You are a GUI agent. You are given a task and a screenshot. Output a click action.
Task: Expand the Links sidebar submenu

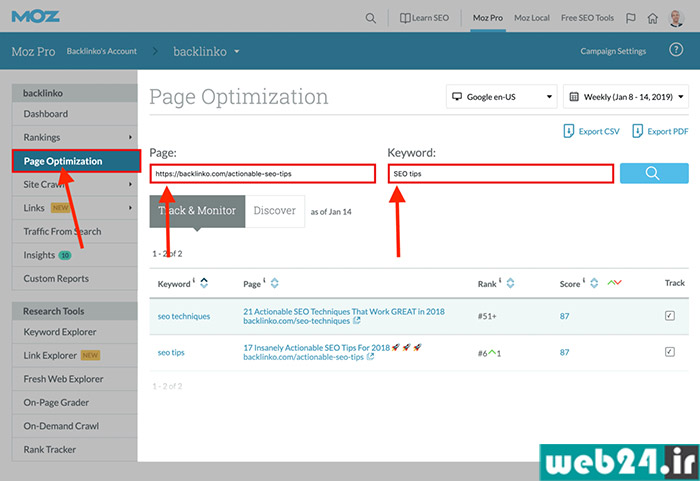tap(130, 208)
